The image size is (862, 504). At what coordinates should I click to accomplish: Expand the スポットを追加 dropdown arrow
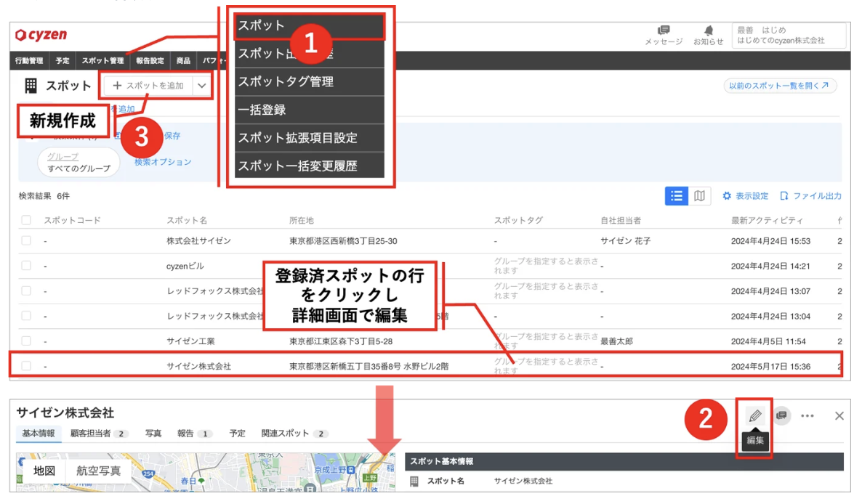[202, 86]
